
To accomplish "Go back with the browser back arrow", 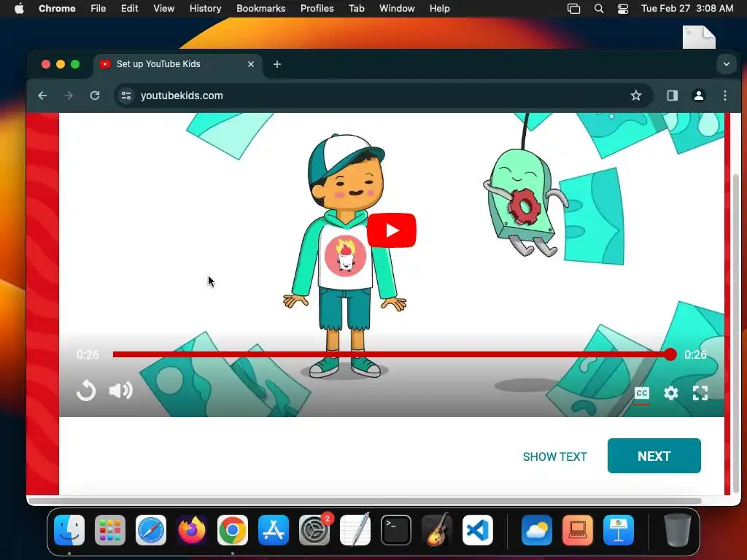I will coord(42,96).
